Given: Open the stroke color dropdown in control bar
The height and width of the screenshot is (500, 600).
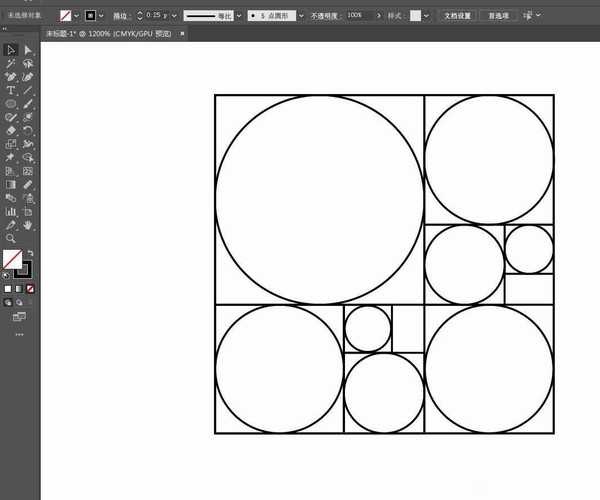Looking at the screenshot, I should 103,17.
